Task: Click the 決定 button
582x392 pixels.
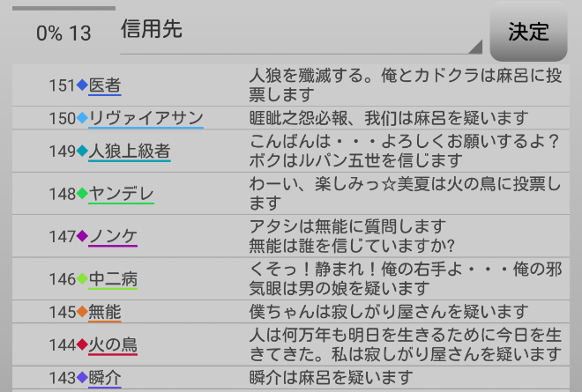Action: pos(529,32)
